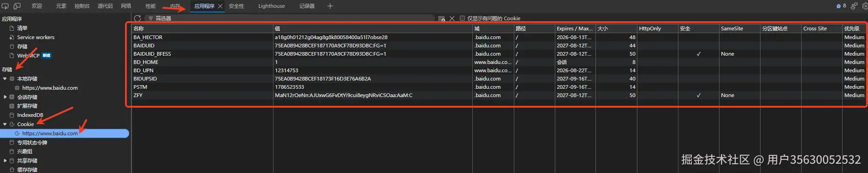Open Service workers in sidebar

pyautogui.click(x=36, y=37)
